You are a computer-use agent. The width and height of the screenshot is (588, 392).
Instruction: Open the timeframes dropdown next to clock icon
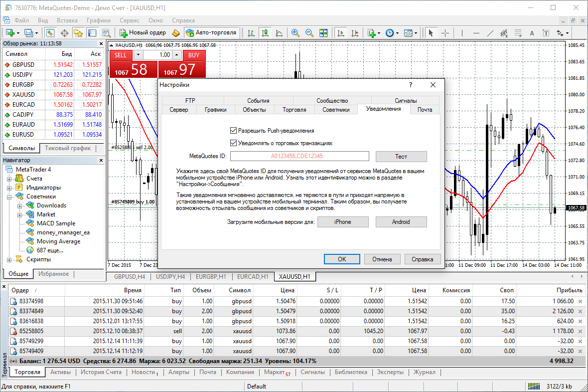397,33
